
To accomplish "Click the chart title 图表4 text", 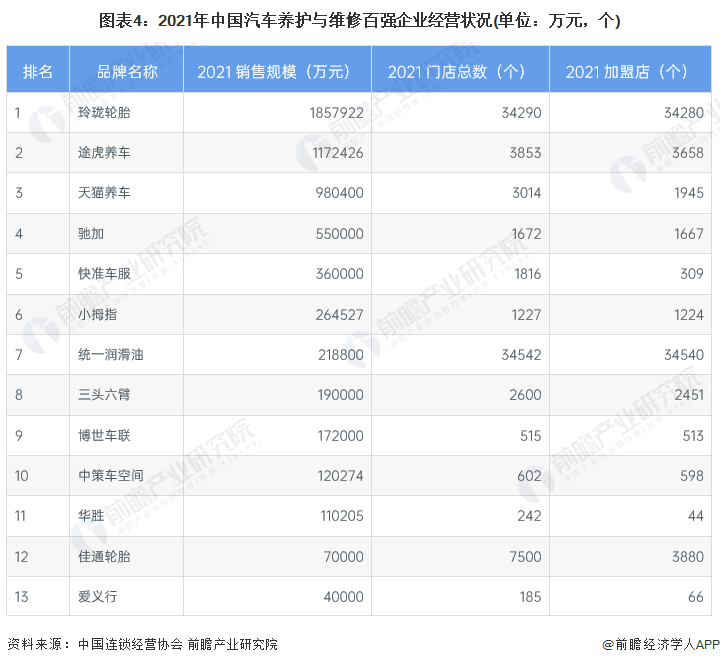I will [359, 20].
